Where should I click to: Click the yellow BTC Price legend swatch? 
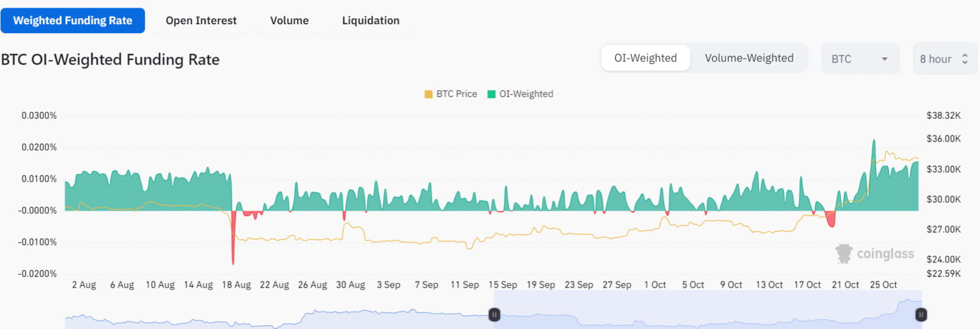point(428,94)
